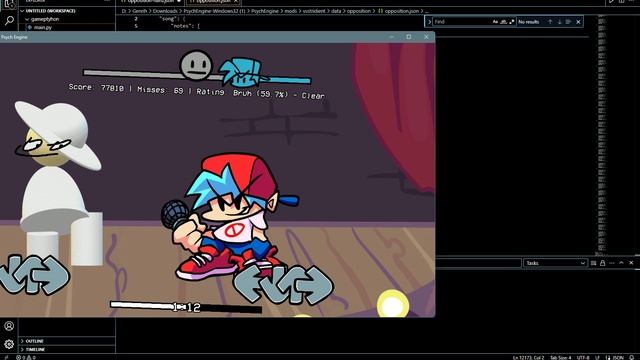This screenshot has width=640, height=360.
Task: Click the song time progress bar in game
Action: [x=186, y=307]
